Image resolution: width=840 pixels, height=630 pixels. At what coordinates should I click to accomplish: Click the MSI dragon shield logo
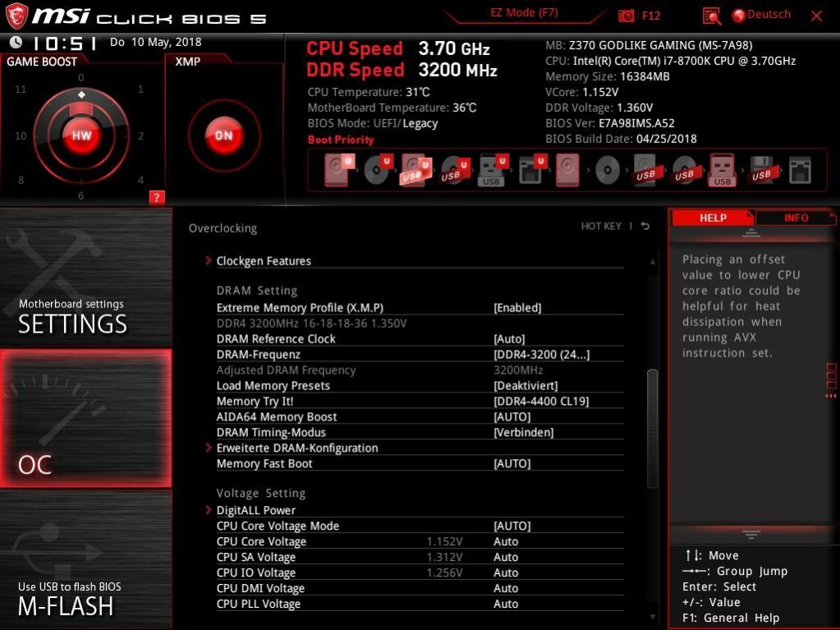tap(16, 16)
